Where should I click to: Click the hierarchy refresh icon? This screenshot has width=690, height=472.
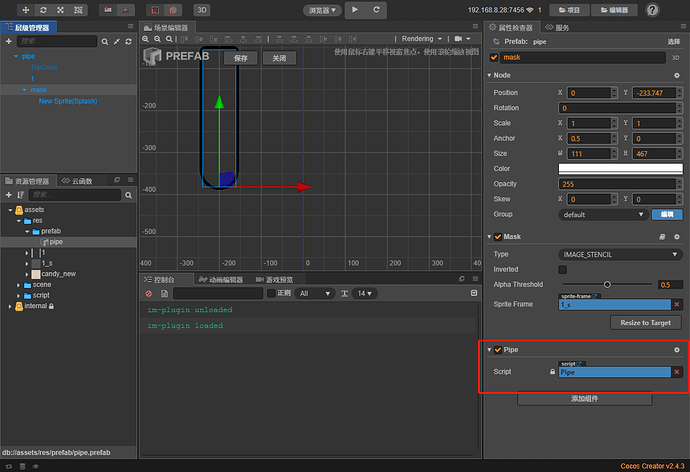(128, 42)
